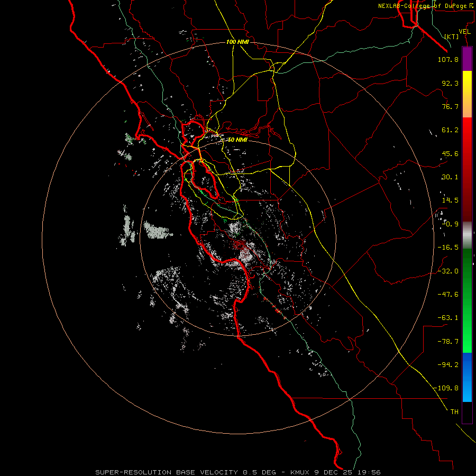Select the 76.7 velocity legend value
Screen dimensions: 476x476
point(450,106)
